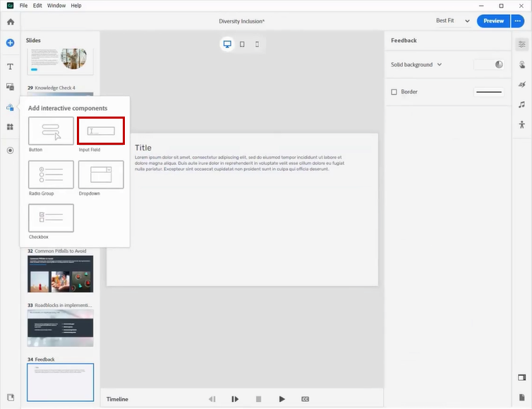Open the Audio music note icon

pos(522,105)
